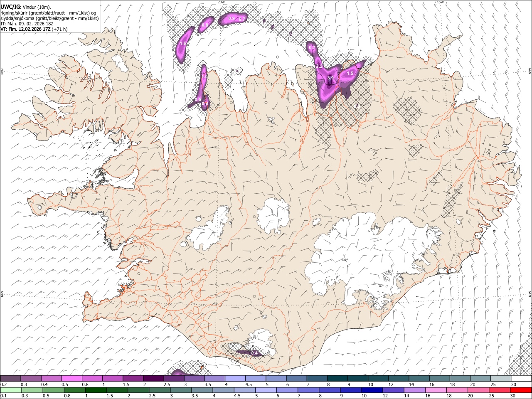The image size is (532, 399).
Task: Click the '12' label in top legend row
Action: (x=391, y=384)
